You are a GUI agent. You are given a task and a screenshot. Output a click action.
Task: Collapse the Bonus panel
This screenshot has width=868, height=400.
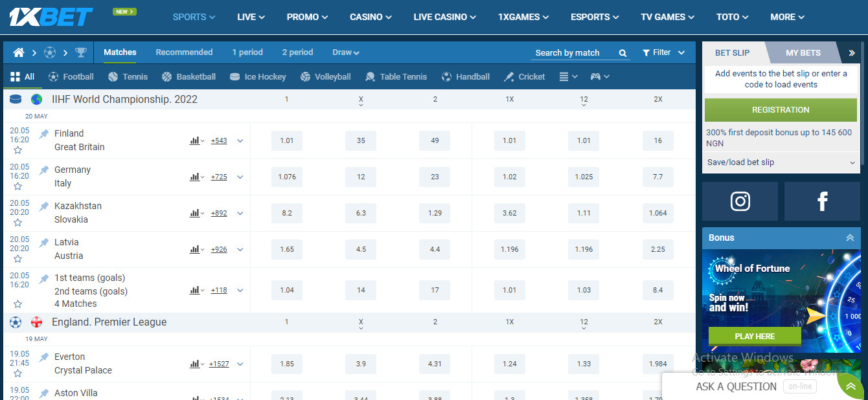click(x=850, y=238)
